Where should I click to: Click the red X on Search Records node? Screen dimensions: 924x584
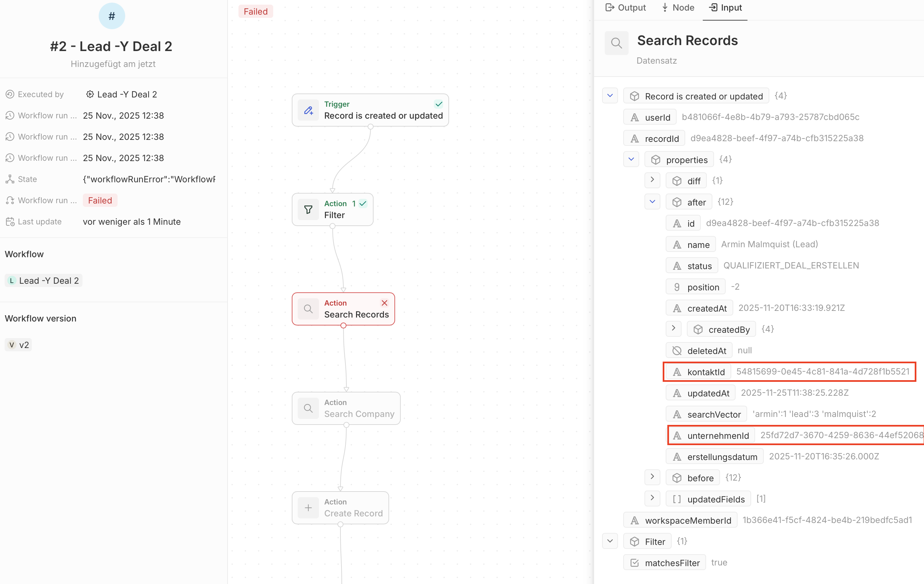tap(384, 303)
